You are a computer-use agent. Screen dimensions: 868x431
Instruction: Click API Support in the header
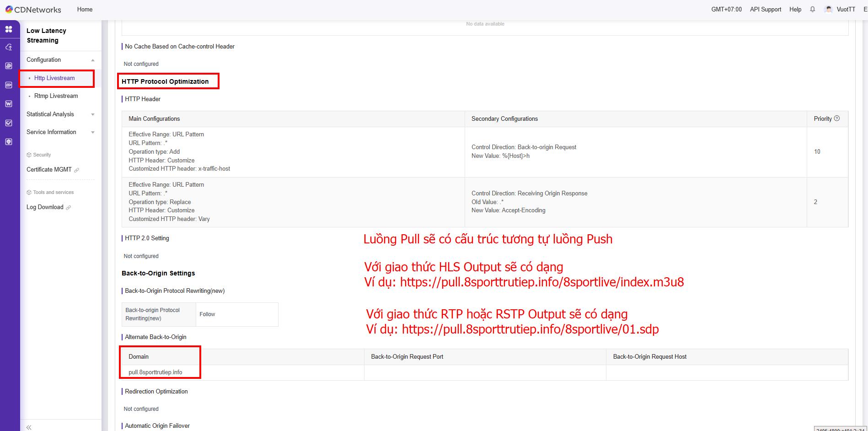[765, 9]
